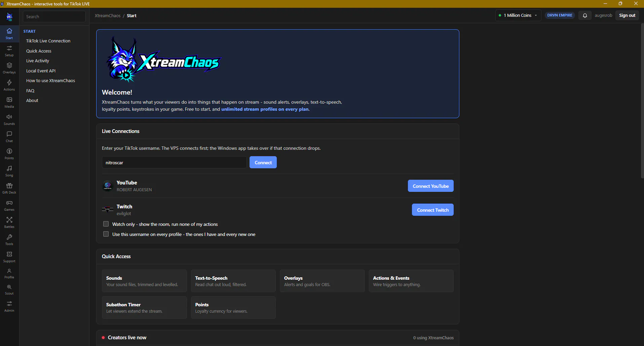The image size is (644, 346).
Task: Open the Support sidebar icon
Action: 9,257
